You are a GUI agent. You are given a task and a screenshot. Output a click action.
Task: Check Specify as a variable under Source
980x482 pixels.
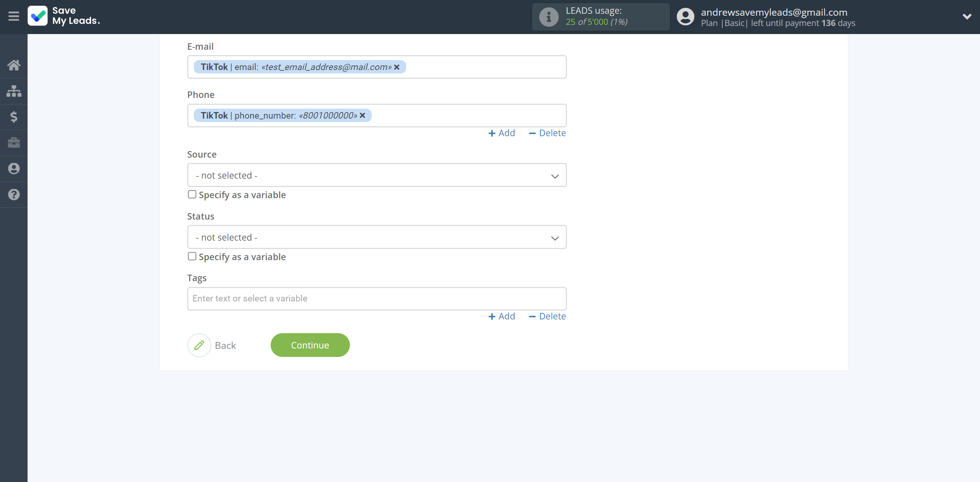click(x=192, y=194)
